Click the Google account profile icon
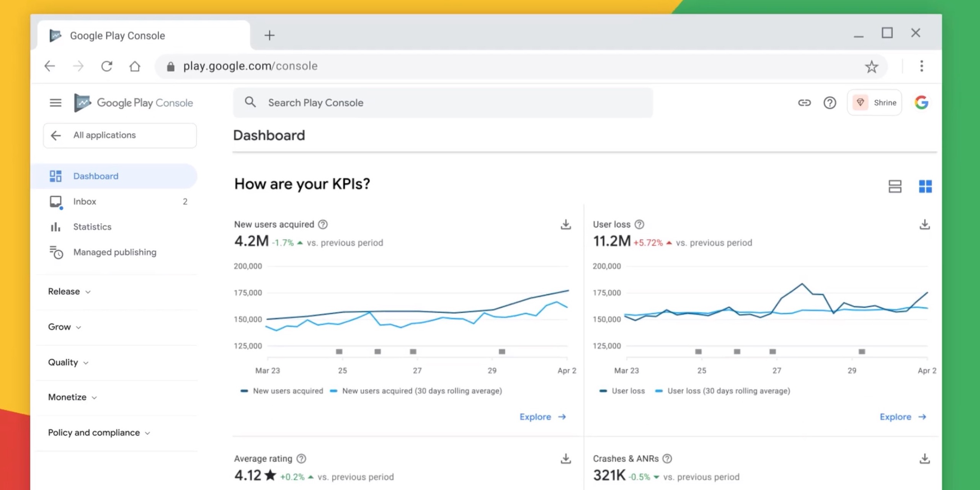Viewport: 980px width, 490px height. 922,103
